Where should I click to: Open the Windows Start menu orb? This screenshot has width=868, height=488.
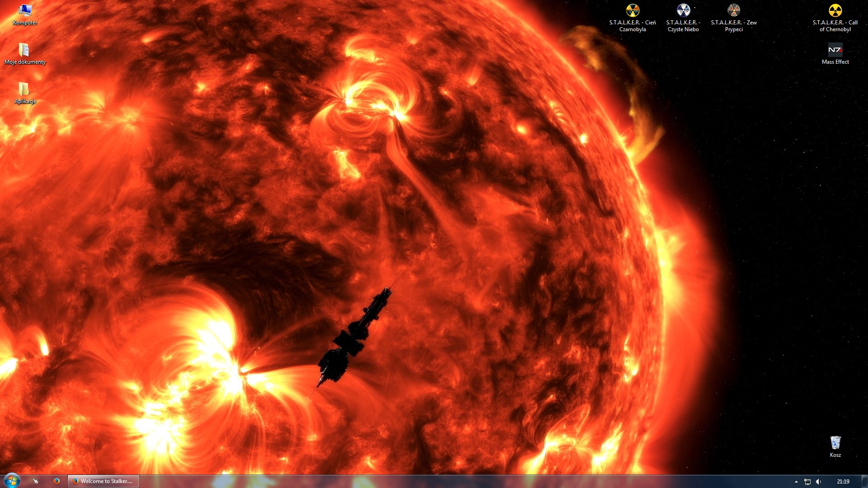pos(12,481)
